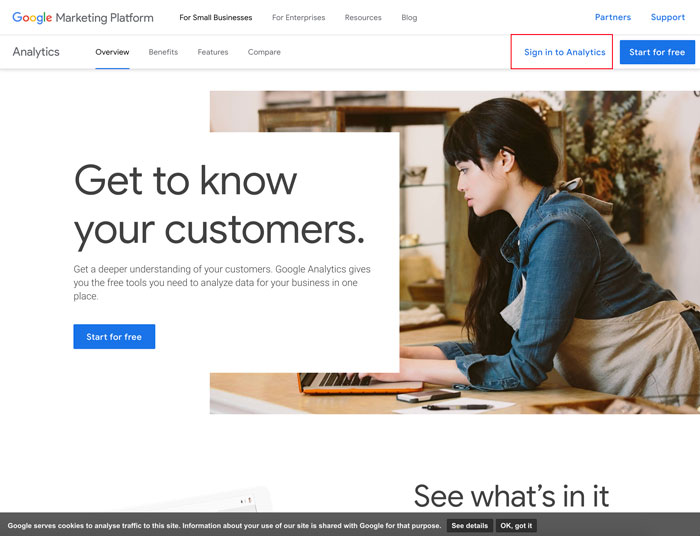This screenshot has width=700, height=536.
Task: Open the Partners link
Action: 612,17
